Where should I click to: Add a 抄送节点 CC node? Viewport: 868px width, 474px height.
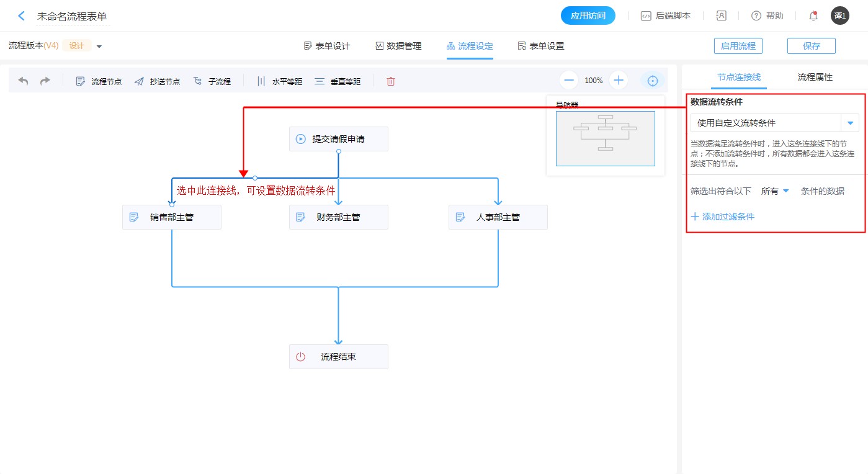point(157,81)
